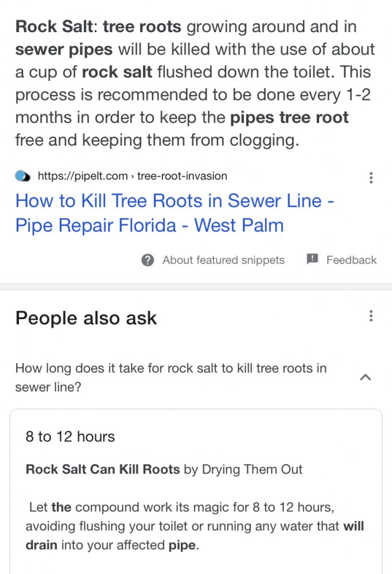Open three-dot menu beside pipelt.com result

371,178
